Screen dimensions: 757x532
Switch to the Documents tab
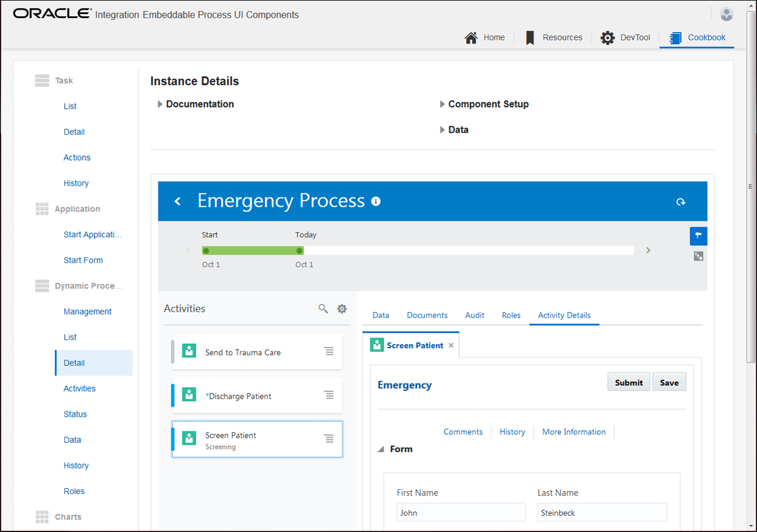point(427,315)
